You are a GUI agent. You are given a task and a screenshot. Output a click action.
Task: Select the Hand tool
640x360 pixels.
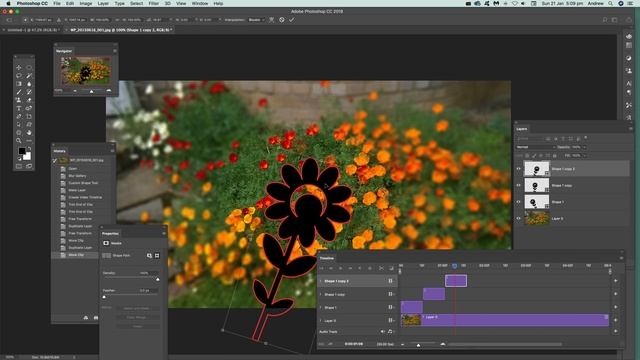29,133
